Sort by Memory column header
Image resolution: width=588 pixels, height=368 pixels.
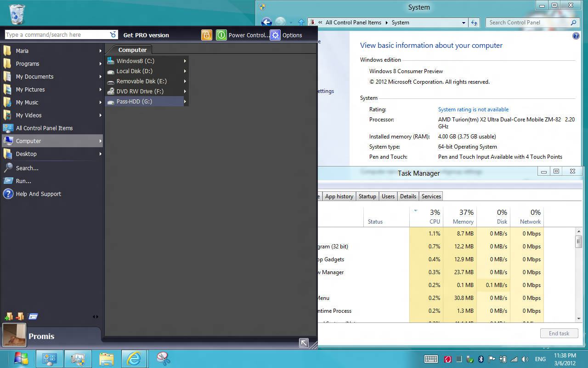coord(460,217)
